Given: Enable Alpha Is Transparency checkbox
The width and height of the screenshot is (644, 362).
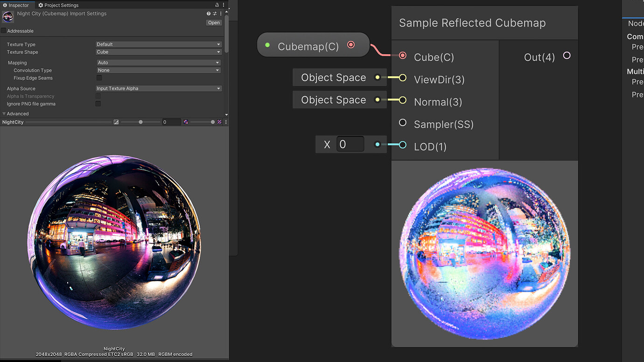Looking at the screenshot, I should (98, 96).
